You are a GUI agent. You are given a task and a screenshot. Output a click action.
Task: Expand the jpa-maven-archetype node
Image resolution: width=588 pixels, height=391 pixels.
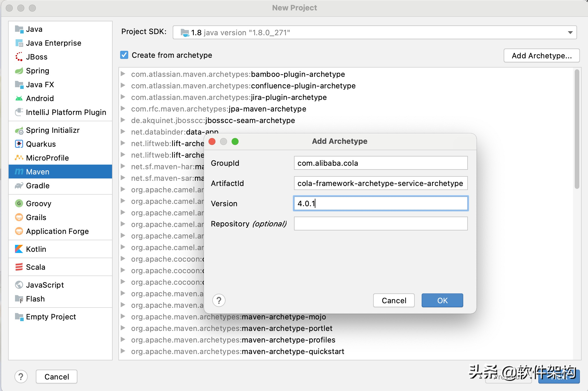click(123, 109)
